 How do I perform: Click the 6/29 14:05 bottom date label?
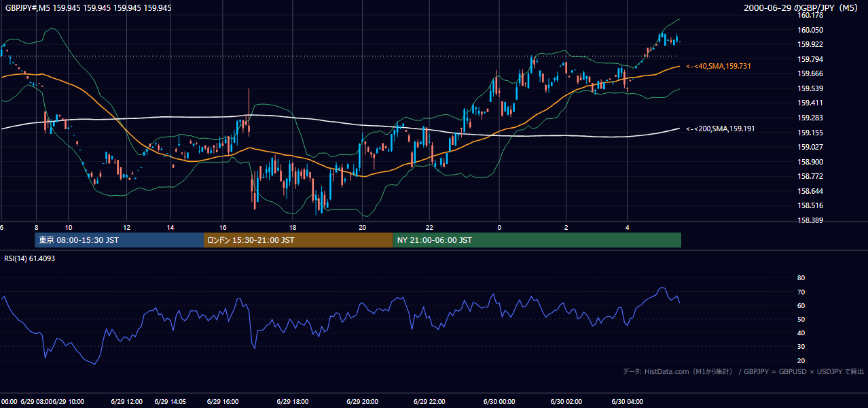coord(170,402)
